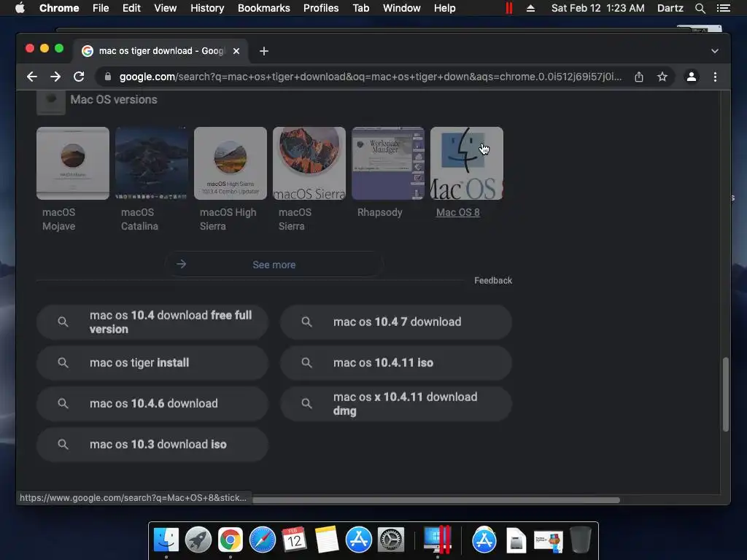Screen dimensions: 747x560
Task: Expand See more Mac OS versions
Action: pyautogui.click(x=274, y=264)
